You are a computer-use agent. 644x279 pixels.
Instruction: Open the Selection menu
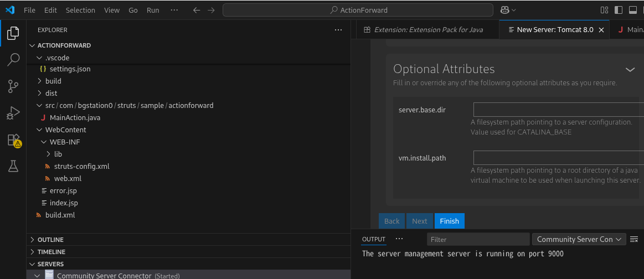coord(80,11)
